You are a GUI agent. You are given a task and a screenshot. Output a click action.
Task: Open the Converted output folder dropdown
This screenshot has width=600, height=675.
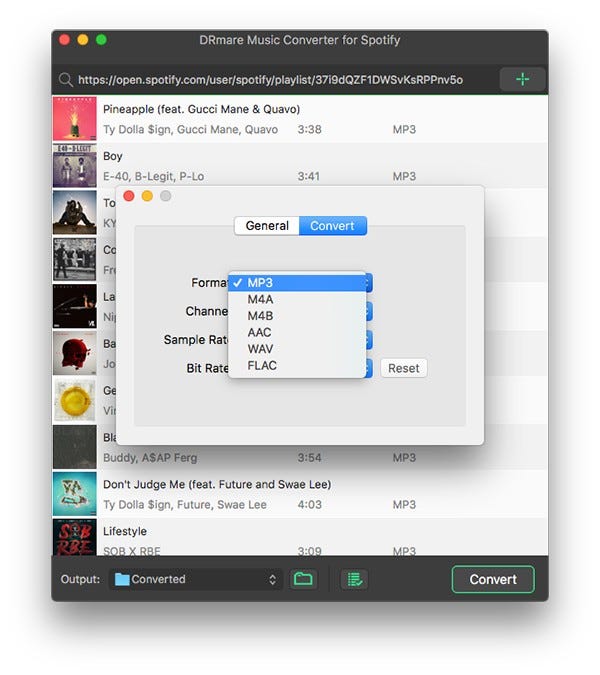point(196,579)
